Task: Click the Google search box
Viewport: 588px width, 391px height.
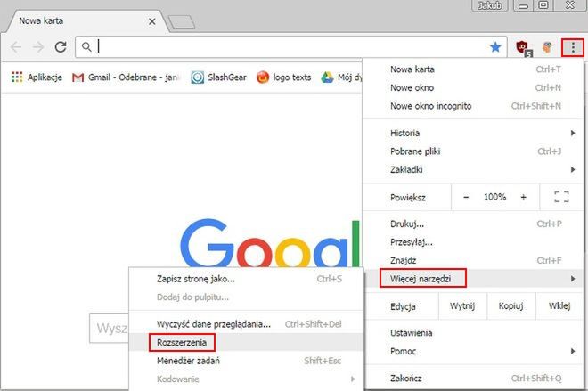Action: pyautogui.click(x=109, y=328)
